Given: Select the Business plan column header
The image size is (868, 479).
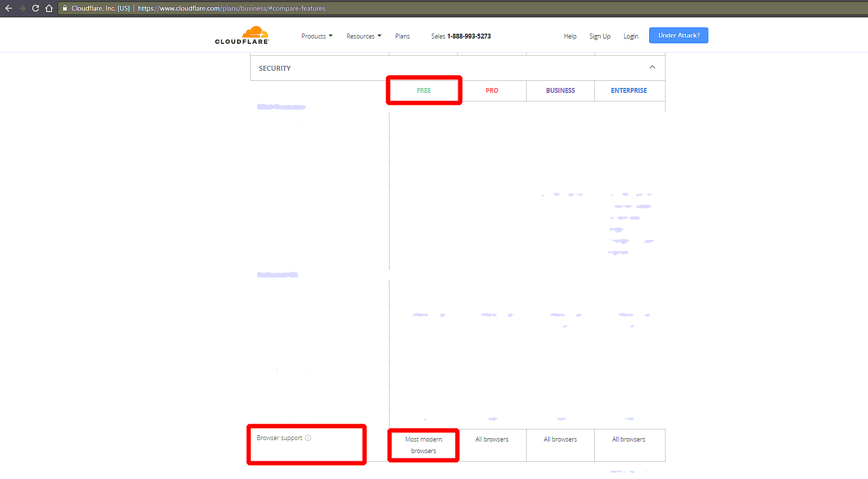Looking at the screenshot, I should [560, 90].
